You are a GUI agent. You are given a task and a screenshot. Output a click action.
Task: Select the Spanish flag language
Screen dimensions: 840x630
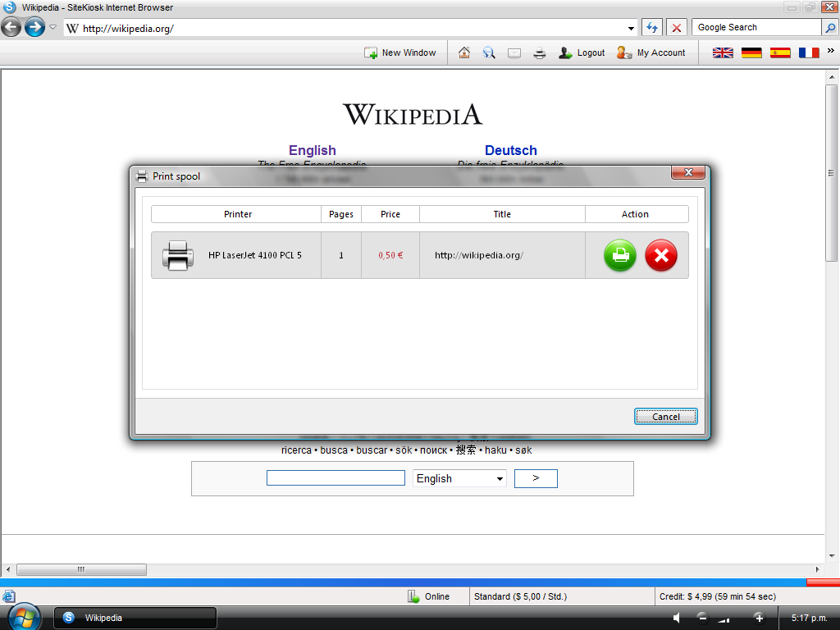tap(780, 52)
